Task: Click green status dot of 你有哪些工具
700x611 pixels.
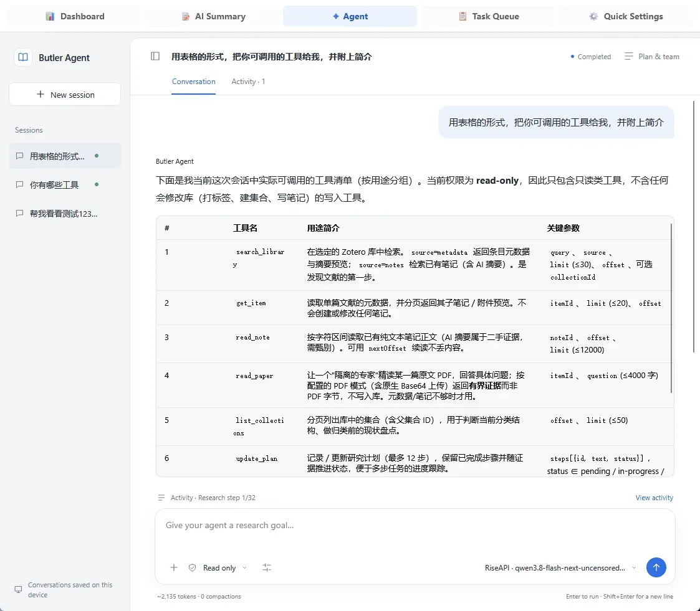Action: click(x=97, y=184)
